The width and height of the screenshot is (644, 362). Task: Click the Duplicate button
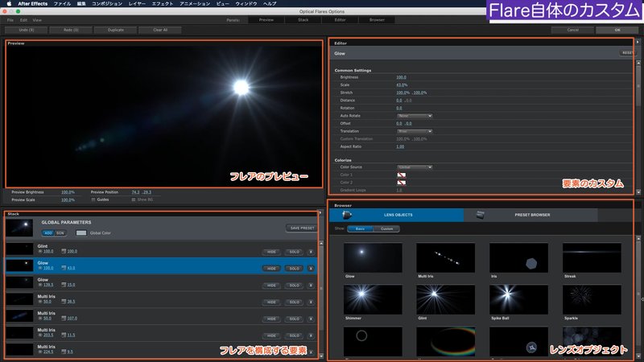coord(116,30)
